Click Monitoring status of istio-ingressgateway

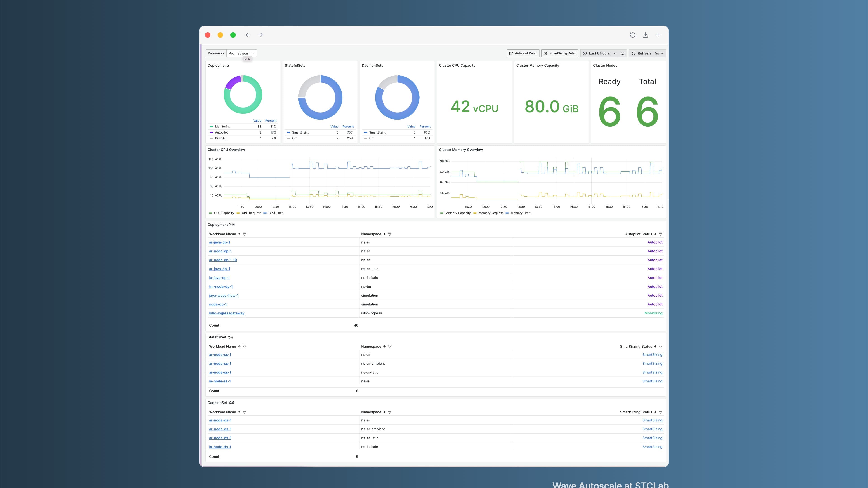(653, 313)
